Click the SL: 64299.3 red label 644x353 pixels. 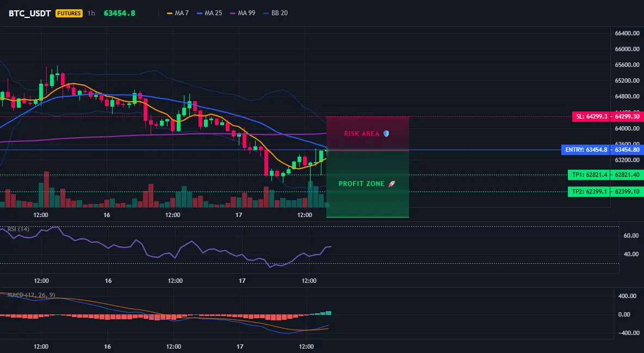[x=591, y=117]
